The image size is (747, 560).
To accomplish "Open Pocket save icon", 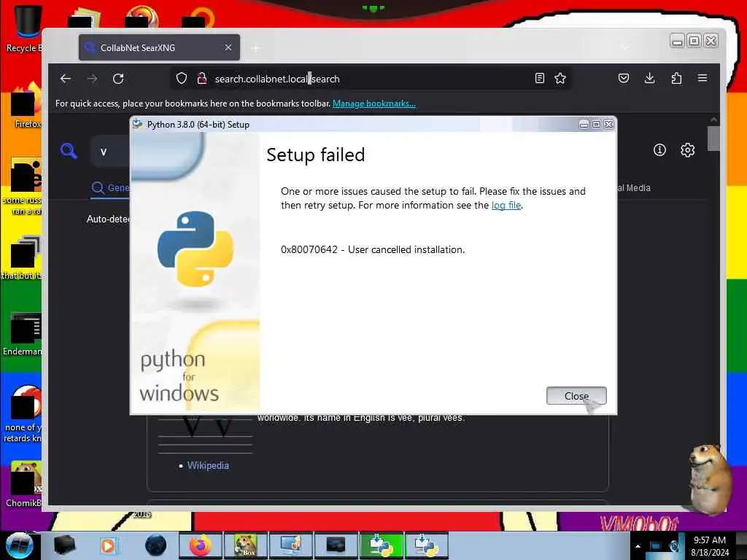I will pyautogui.click(x=623, y=78).
